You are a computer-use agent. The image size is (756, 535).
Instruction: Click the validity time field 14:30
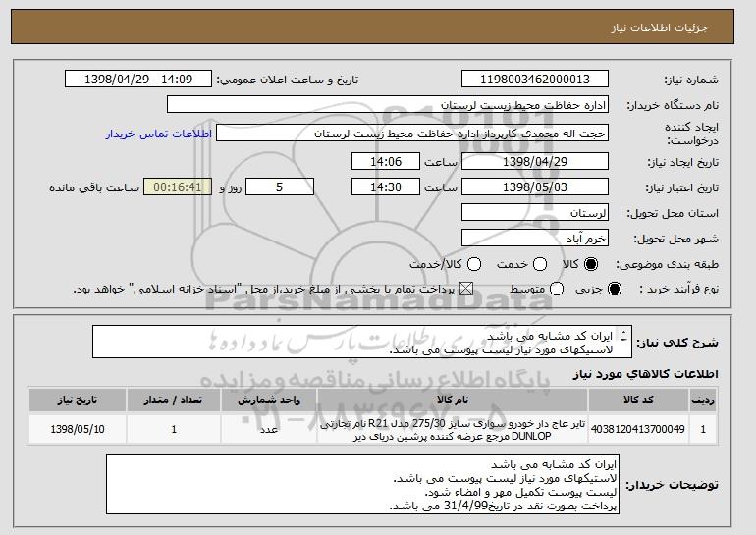pos(386,187)
